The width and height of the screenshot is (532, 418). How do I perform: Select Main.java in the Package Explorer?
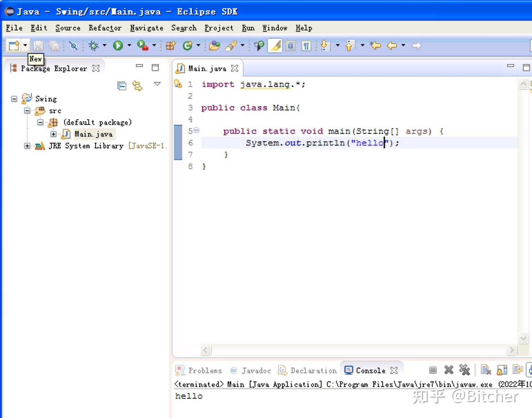[93, 134]
